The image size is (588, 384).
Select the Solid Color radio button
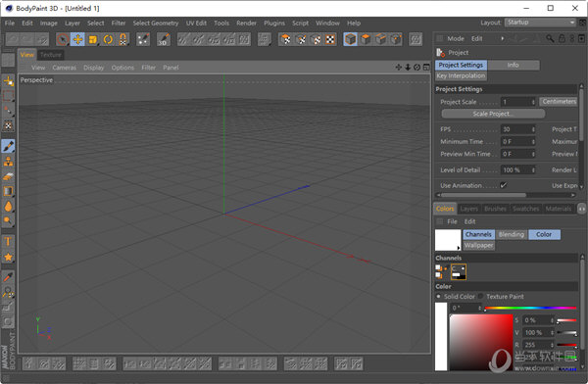coord(438,296)
